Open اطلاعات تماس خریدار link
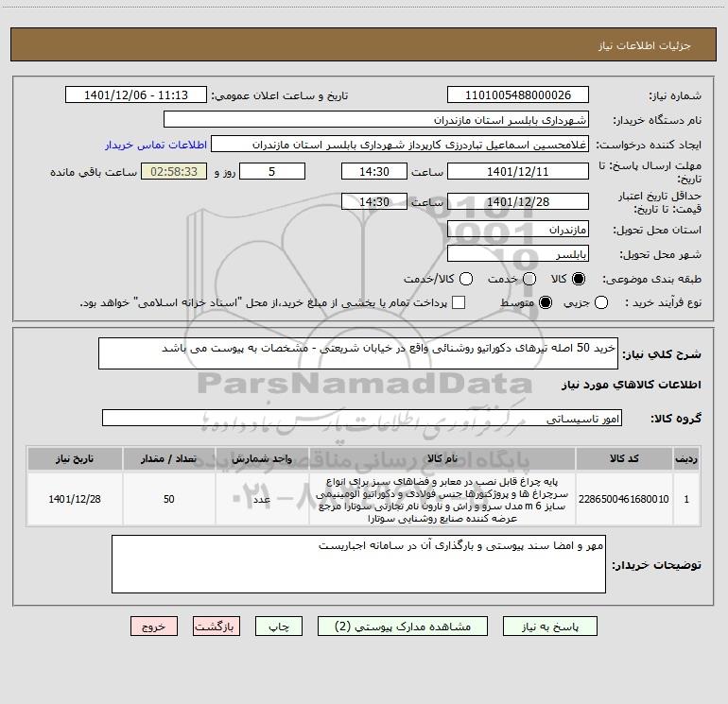The width and height of the screenshot is (728, 704). coord(156,145)
